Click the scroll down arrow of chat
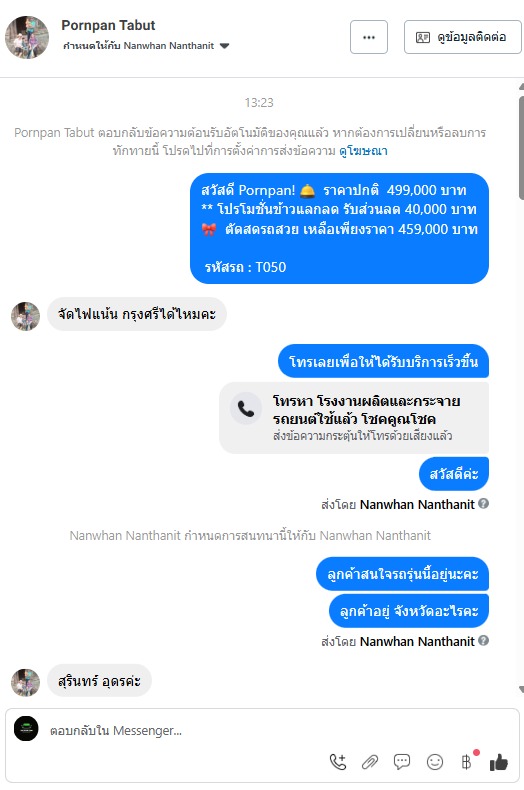The width and height of the screenshot is (524, 790). tap(521, 689)
